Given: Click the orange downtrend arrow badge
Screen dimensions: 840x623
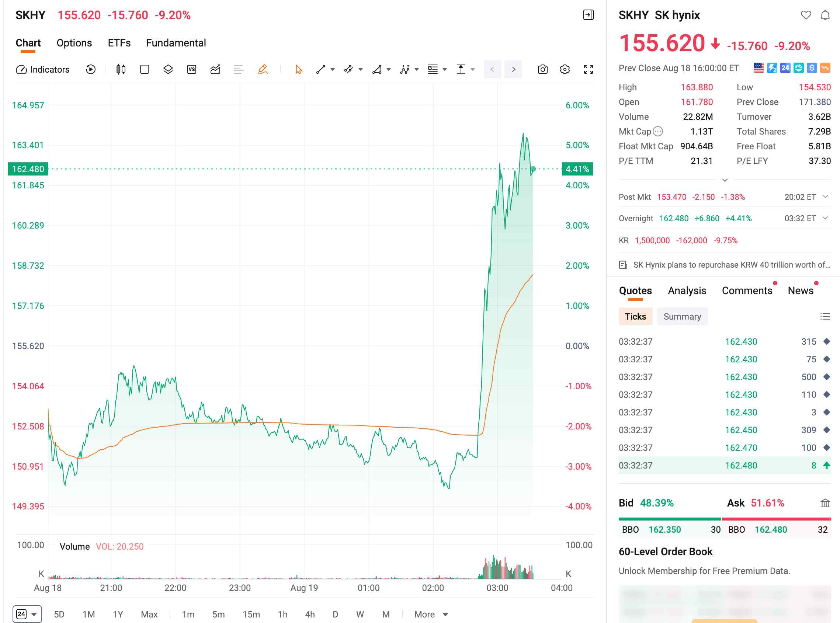Looking at the screenshot, I should tap(825, 68).
